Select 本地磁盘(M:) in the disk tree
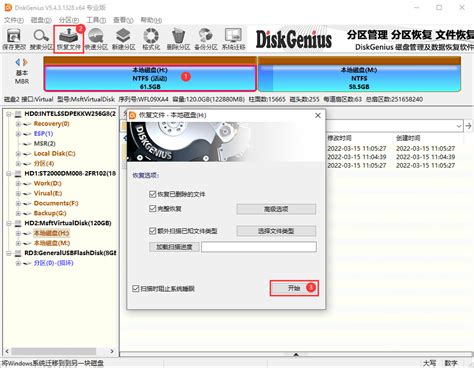This screenshot has width=474, height=368. (52, 243)
